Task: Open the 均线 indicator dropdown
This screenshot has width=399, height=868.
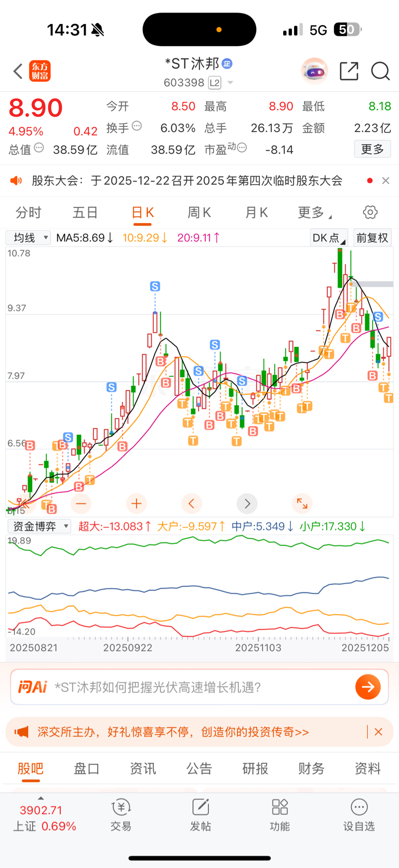Action: click(29, 238)
